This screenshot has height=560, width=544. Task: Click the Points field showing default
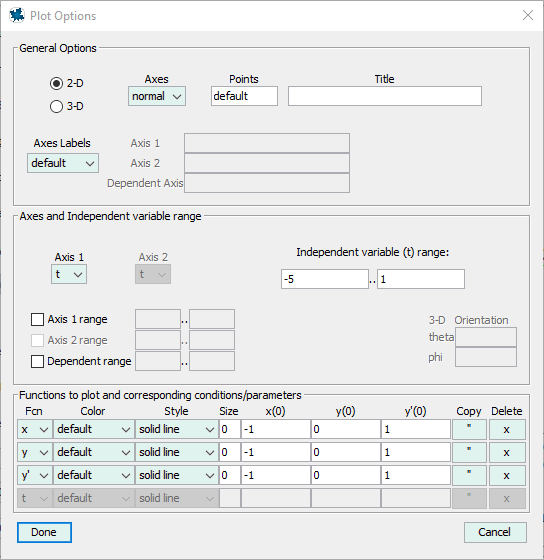pyautogui.click(x=244, y=96)
